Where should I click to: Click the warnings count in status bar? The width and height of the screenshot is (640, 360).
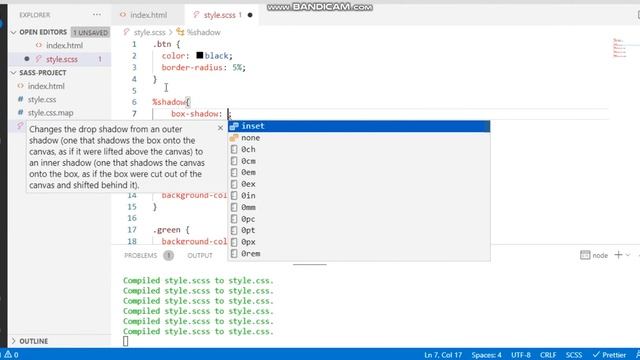(x=11, y=355)
